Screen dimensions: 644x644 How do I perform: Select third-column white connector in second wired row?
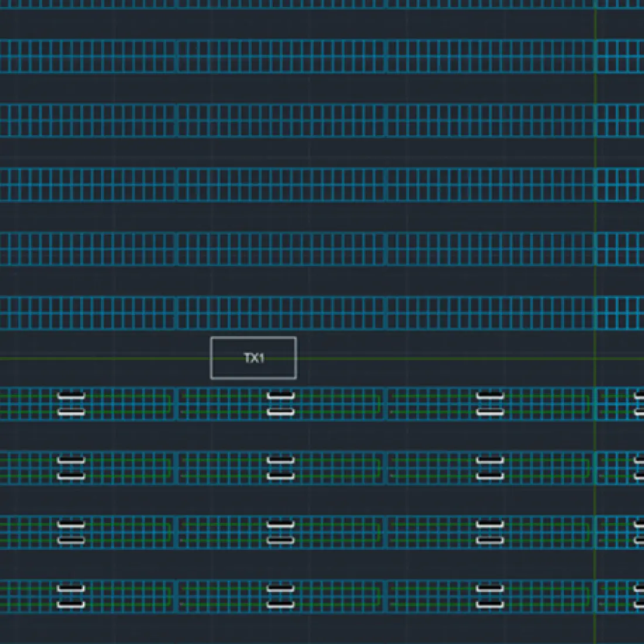[x=490, y=468]
